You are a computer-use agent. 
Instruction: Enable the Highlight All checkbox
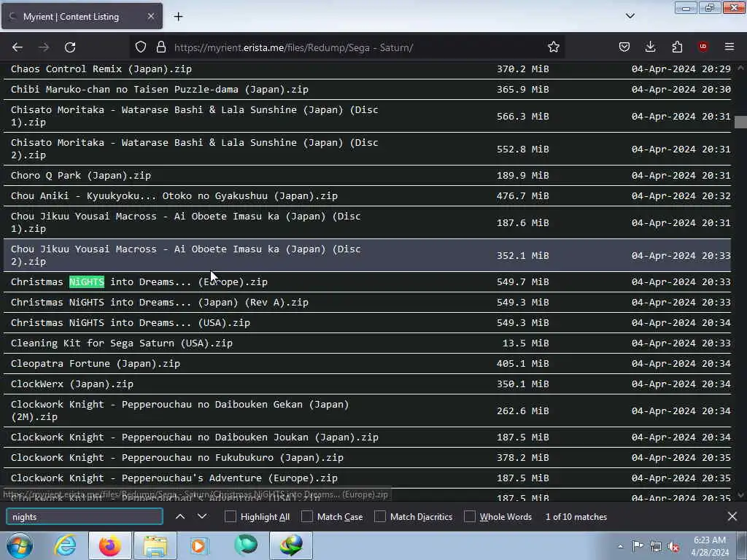230,516
